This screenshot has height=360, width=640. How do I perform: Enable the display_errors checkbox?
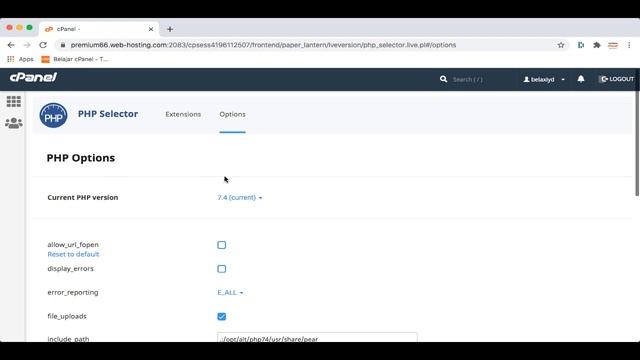point(222,269)
